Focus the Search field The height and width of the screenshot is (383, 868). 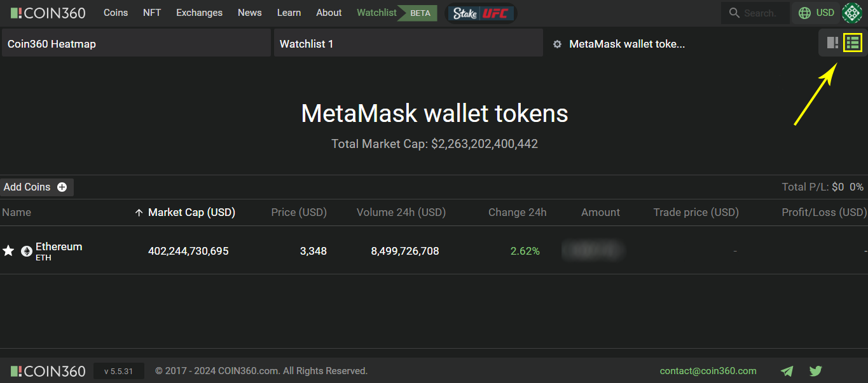pos(755,13)
